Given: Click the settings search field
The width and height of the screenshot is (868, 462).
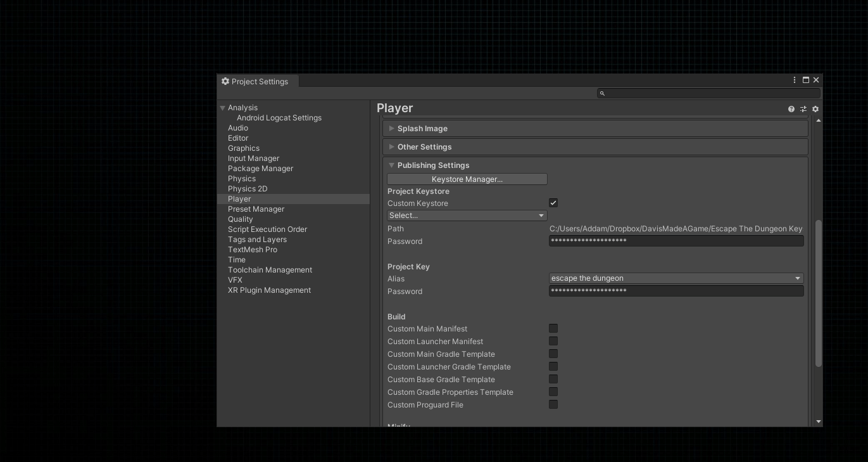Looking at the screenshot, I should coord(708,93).
